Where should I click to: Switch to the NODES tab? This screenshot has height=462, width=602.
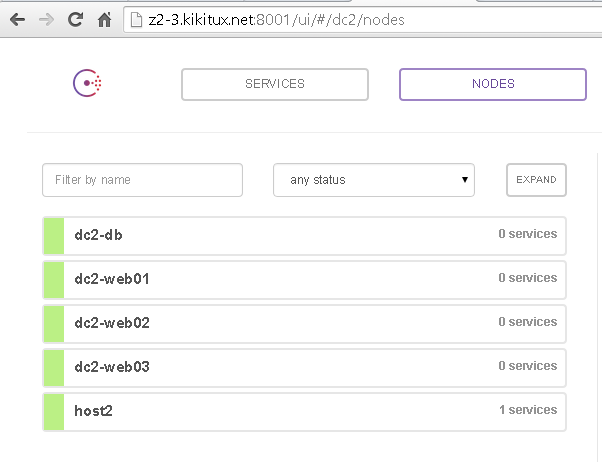pos(493,84)
